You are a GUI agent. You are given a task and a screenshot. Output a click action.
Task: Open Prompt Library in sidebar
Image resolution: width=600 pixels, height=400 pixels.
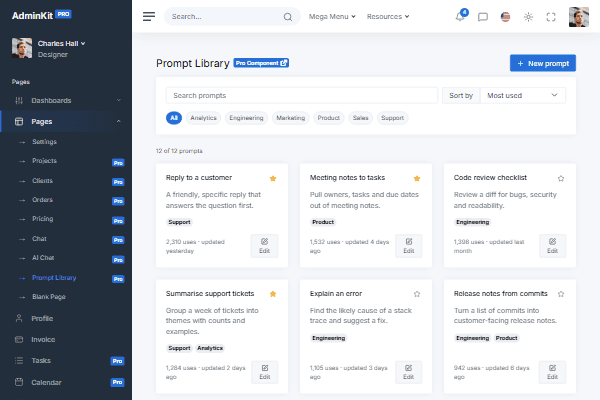[54, 278]
